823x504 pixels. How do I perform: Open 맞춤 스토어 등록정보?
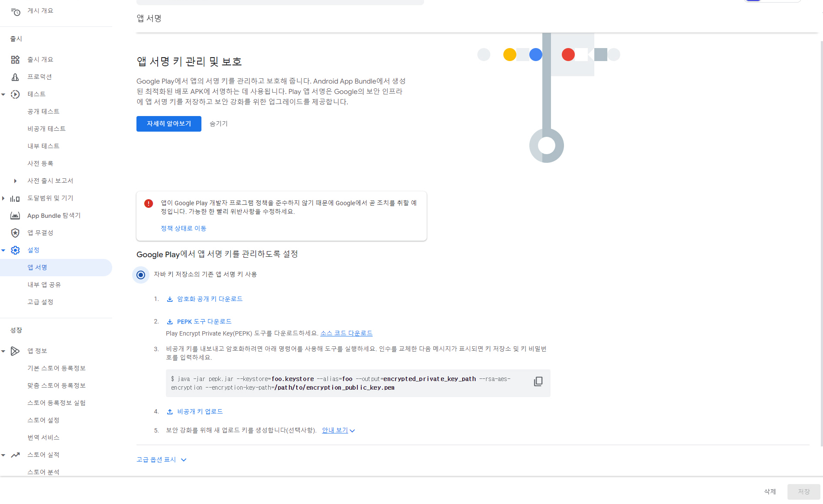pos(56,385)
